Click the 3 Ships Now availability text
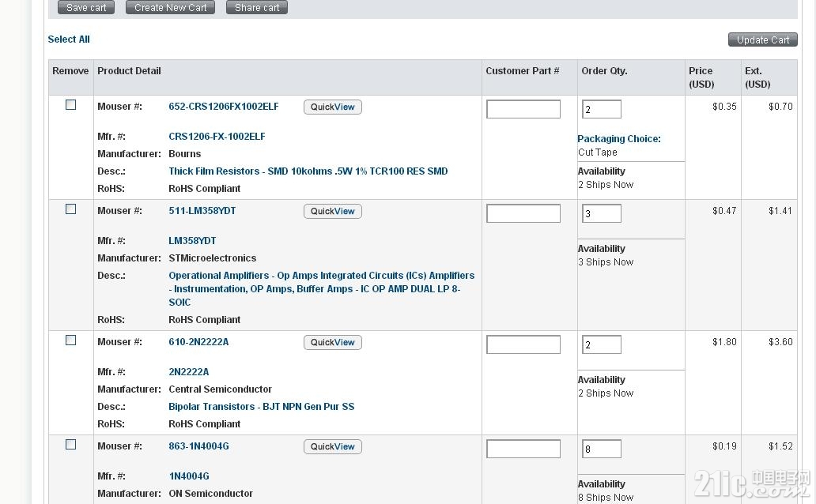Screen dimensions: 816x504 (x=606, y=262)
